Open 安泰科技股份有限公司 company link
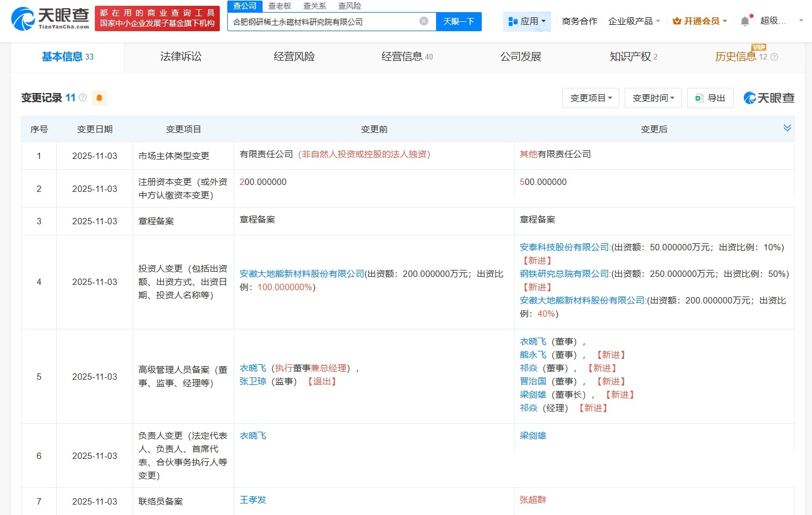The height and width of the screenshot is (515, 812). 564,247
